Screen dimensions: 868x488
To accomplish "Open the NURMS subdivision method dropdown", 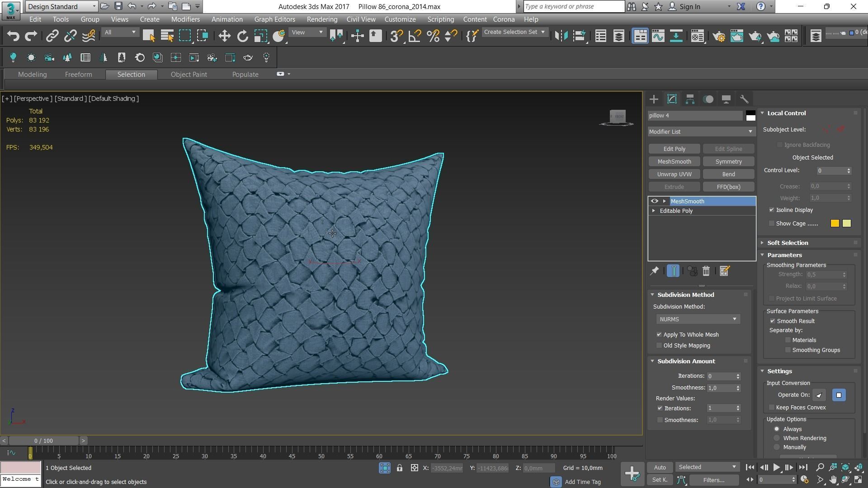I will (x=698, y=319).
